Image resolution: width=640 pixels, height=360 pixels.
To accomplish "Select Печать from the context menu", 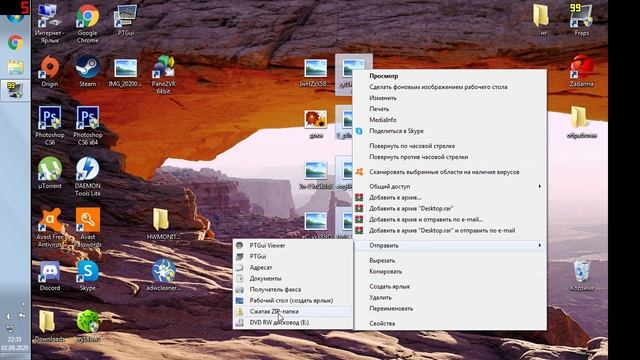I will [450, 109].
